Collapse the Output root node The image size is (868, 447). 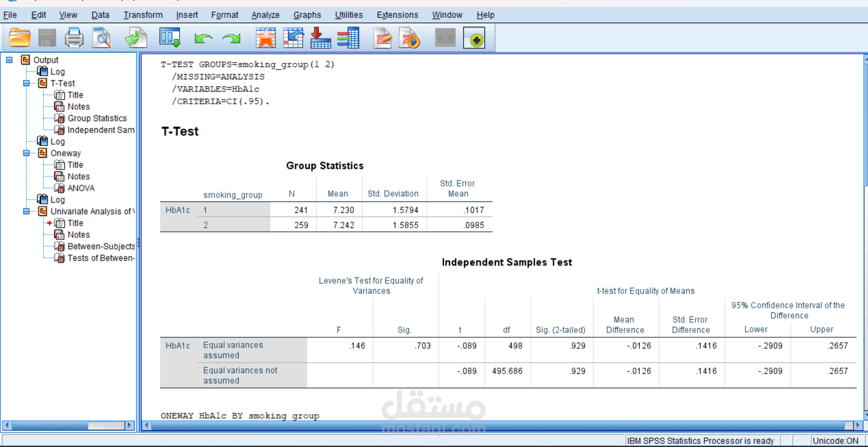click(x=9, y=60)
